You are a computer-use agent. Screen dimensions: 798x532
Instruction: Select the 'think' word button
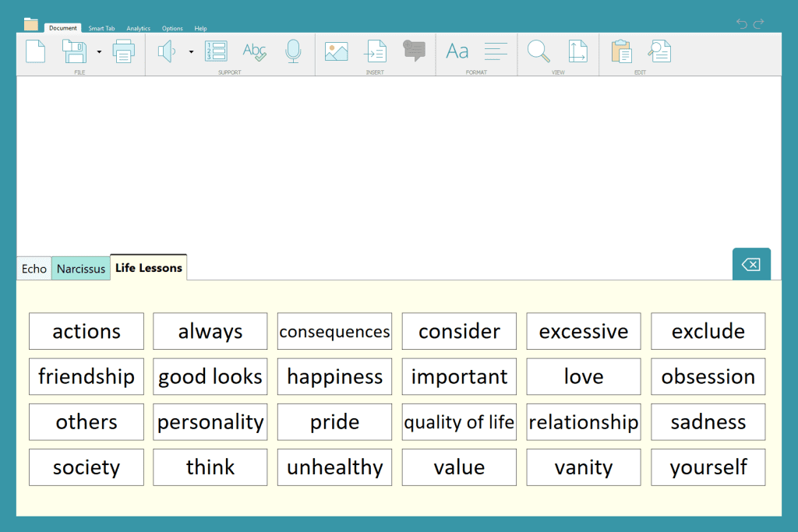tap(210, 467)
